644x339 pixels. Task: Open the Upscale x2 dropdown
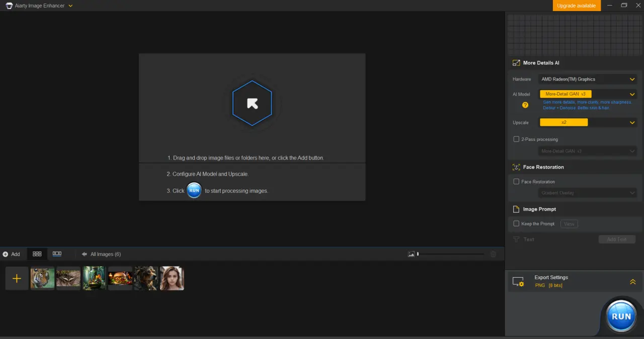pos(588,122)
